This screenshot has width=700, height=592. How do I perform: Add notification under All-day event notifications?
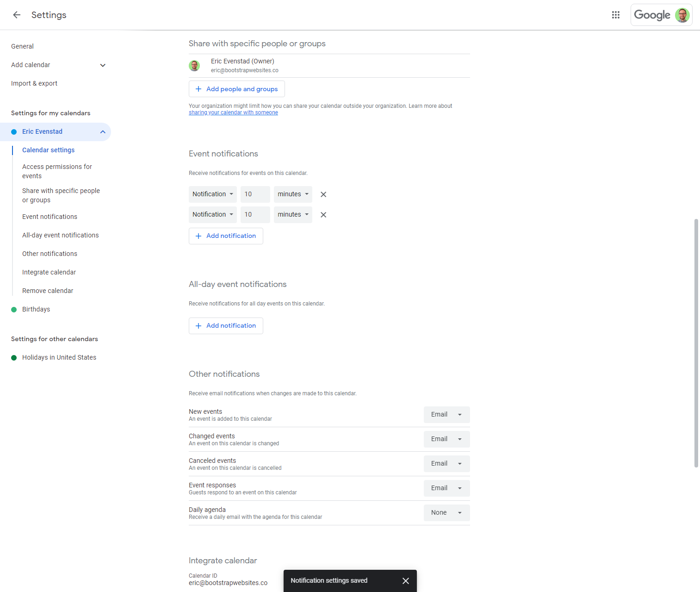pyautogui.click(x=226, y=326)
